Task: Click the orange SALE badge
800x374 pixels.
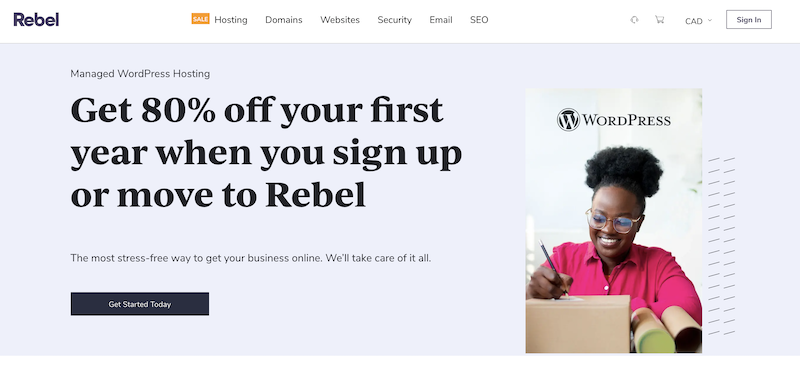Action: [201, 19]
